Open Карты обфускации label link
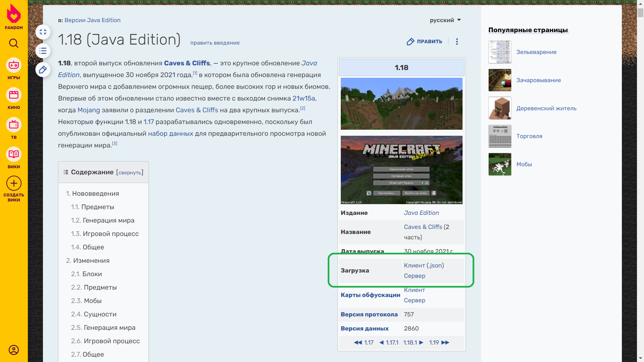The width and height of the screenshot is (644, 362). (370, 295)
